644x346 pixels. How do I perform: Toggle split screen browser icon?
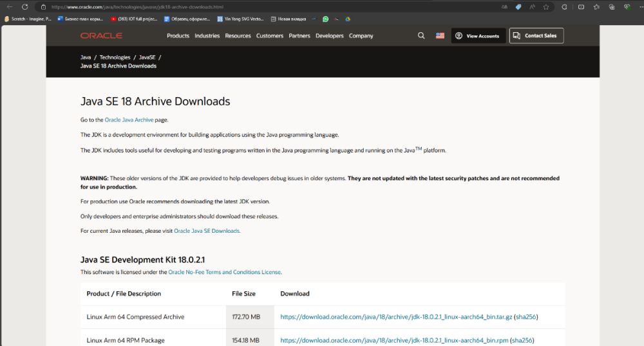(581, 6)
